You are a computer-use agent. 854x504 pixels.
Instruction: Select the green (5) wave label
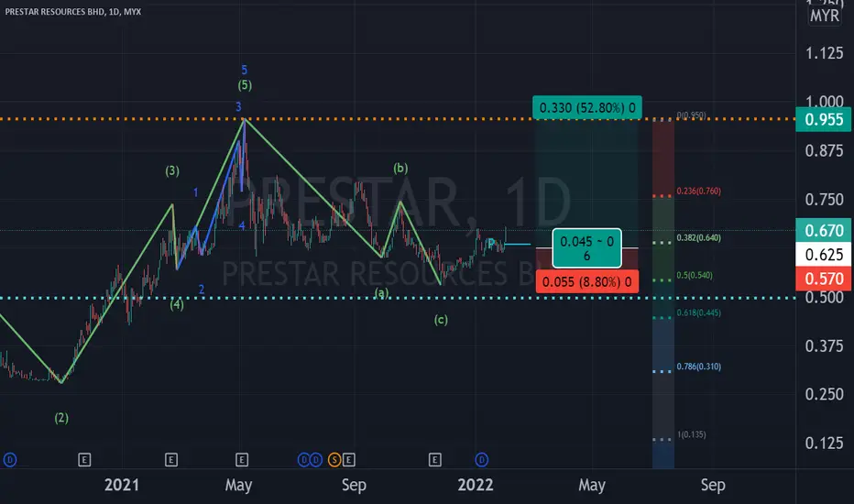(x=245, y=85)
